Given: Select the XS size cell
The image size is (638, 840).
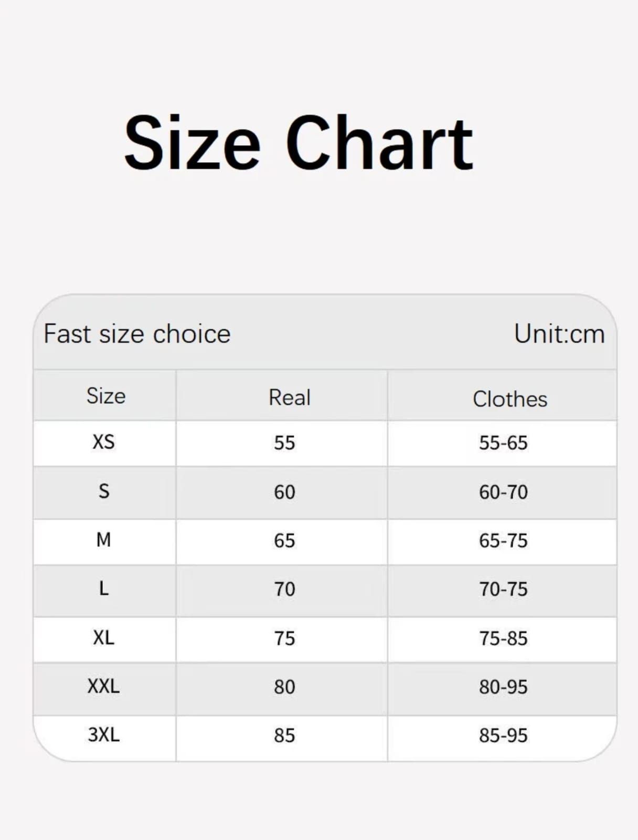Looking at the screenshot, I should pyautogui.click(x=103, y=442).
